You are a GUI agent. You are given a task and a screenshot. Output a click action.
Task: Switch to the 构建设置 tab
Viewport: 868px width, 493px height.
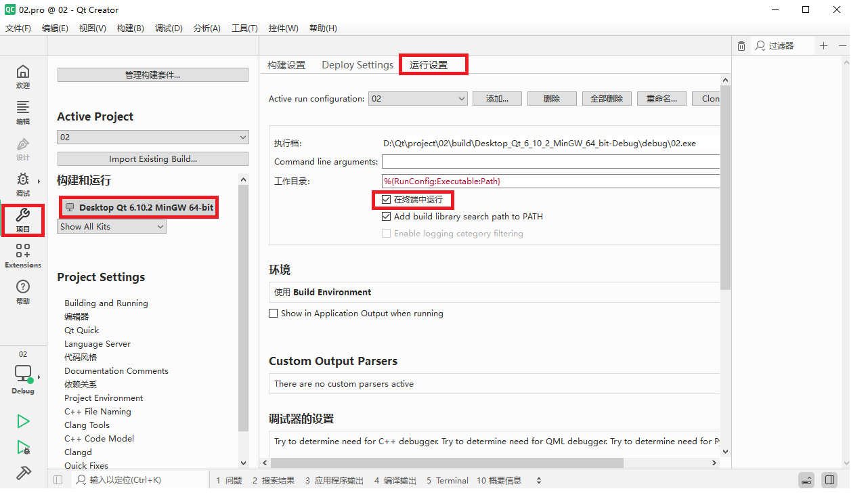(x=286, y=65)
